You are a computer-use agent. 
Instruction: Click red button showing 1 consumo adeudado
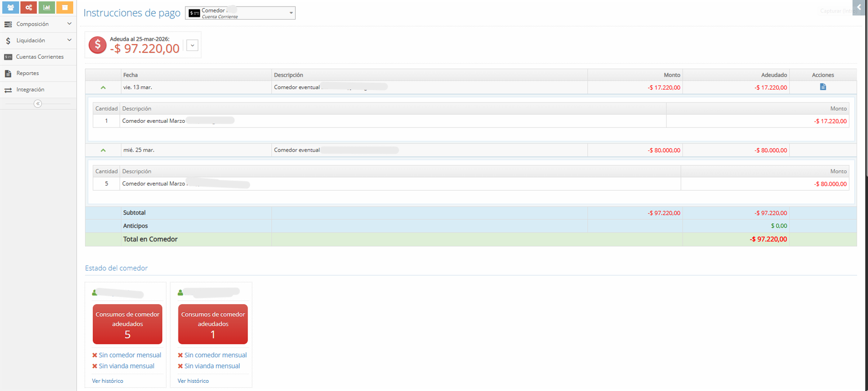[x=213, y=324]
